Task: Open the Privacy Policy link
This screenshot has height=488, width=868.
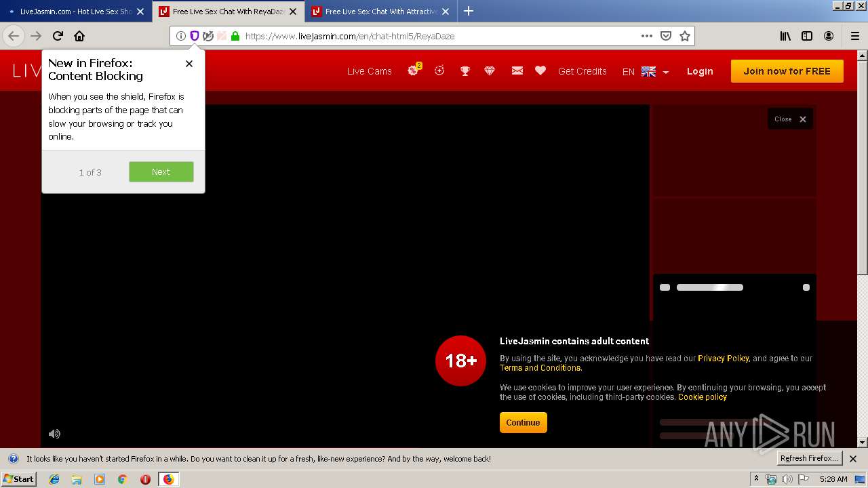Action: 723,359
